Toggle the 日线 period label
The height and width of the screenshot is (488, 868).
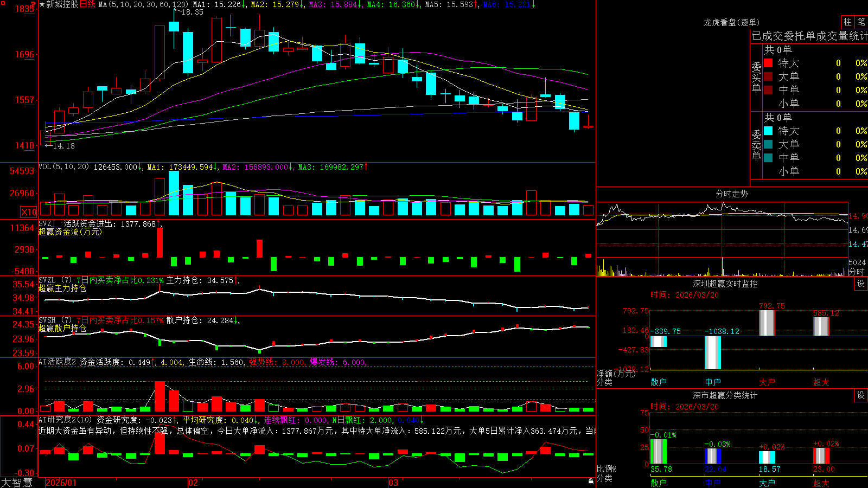[x=87, y=4]
